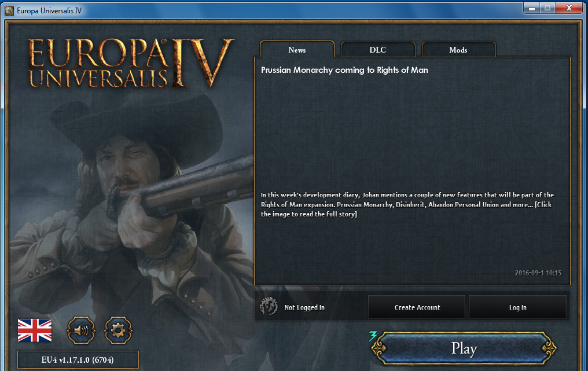588x371 pixels.
Task: Click the Europa Universalis IV logo
Action: pyautogui.click(x=130, y=63)
